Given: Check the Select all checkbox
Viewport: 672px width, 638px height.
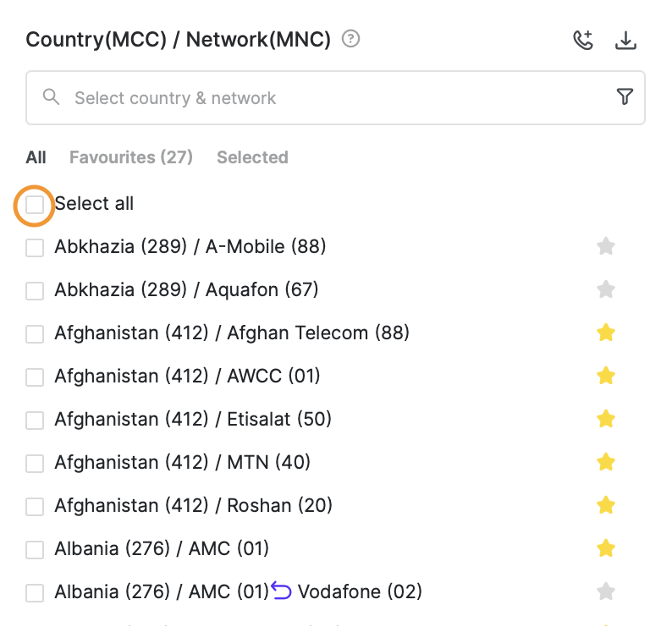Looking at the screenshot, I should pos(35,205).
